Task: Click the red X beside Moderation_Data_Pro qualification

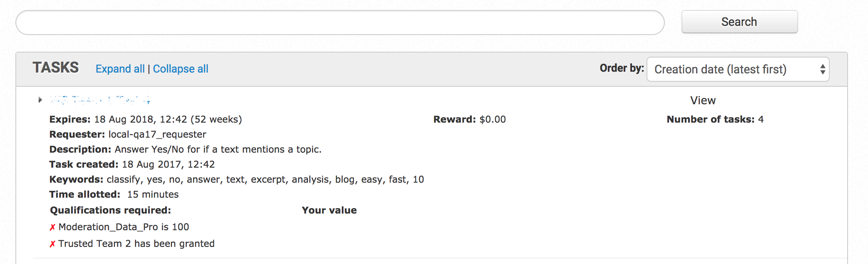Action: (52, 227)
